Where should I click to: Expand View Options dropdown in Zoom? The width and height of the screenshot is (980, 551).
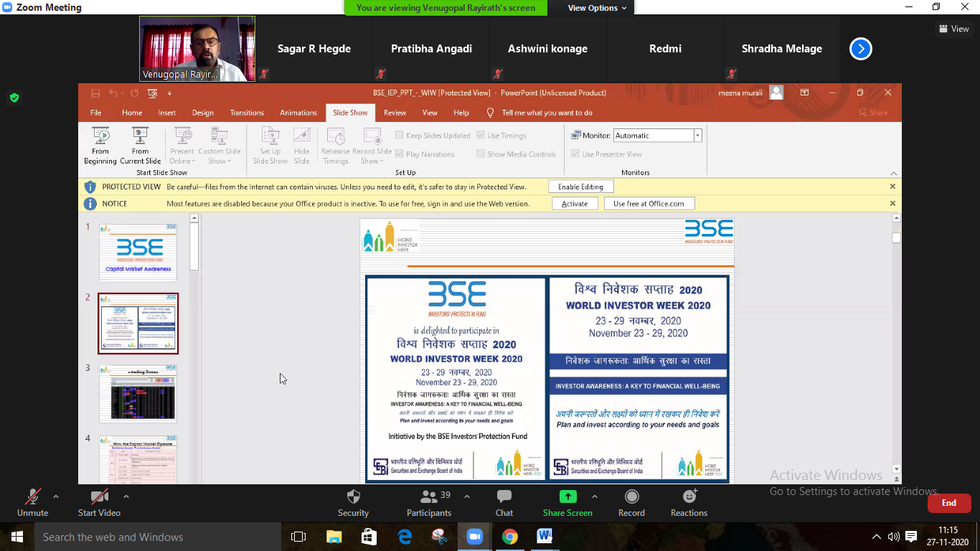tap(597, 8)
